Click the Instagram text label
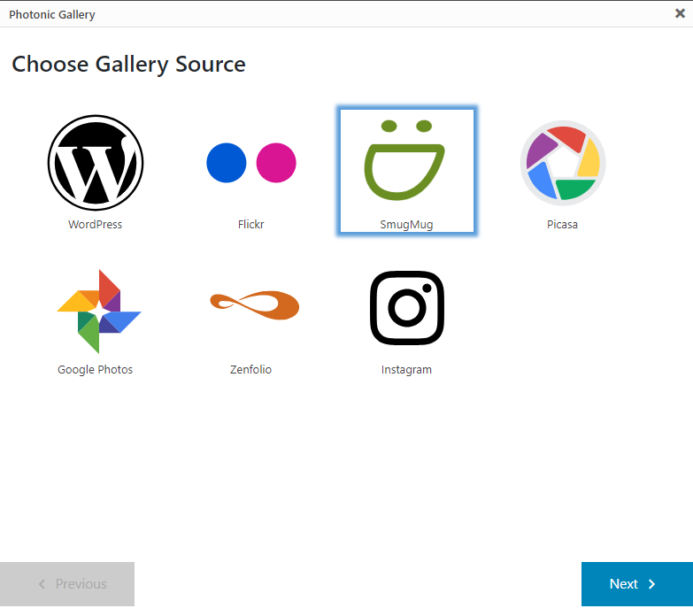Image resolution: width=693 pixels, height=616 pixels. click(x=406, y=370)
